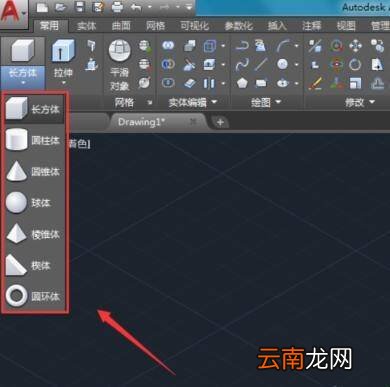Choose 圆环体 from the solid primitives list

(x=34, y=296)
